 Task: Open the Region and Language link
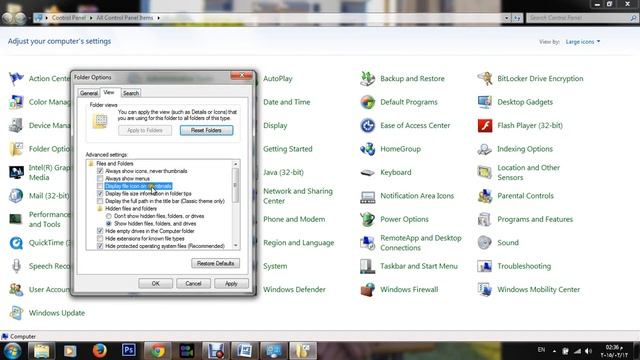(x=298, y=243)
